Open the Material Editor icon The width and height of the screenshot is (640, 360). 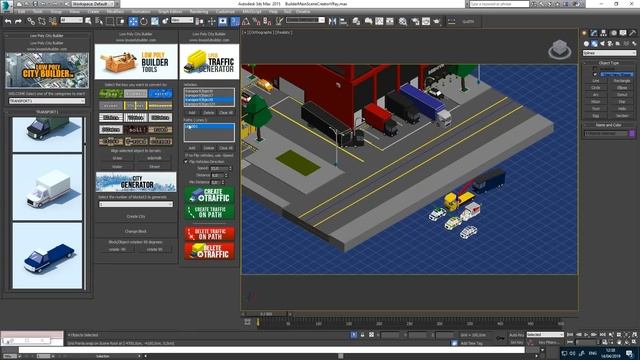click(x=403, y=21)
